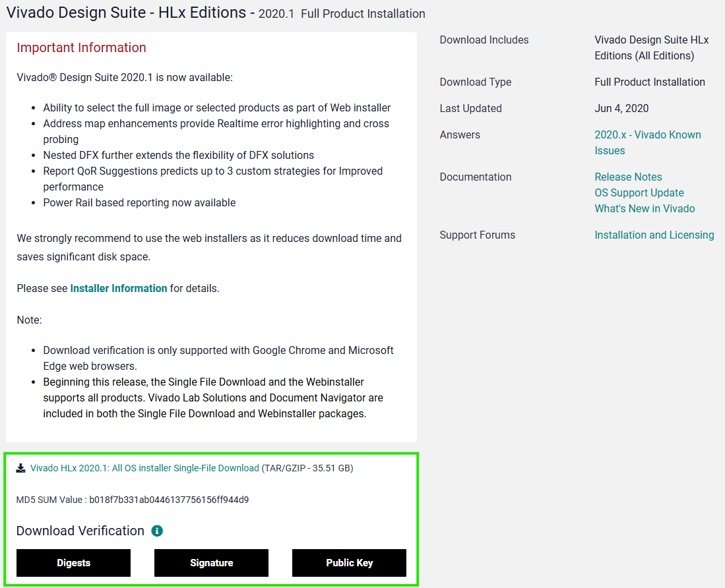
Task: Open the Release Notes link
Action: (628, 177)
